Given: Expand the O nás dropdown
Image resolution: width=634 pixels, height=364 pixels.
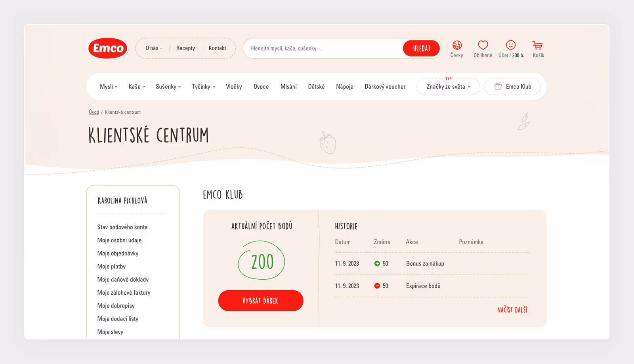Looking at the screenshot, I should (154, 48).
